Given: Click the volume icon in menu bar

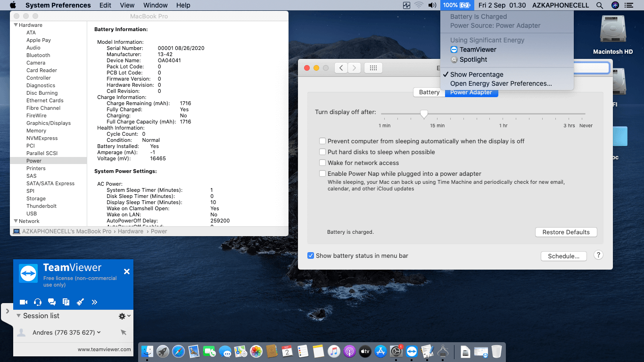Looking at the screenshot, I should pos(432,5).
